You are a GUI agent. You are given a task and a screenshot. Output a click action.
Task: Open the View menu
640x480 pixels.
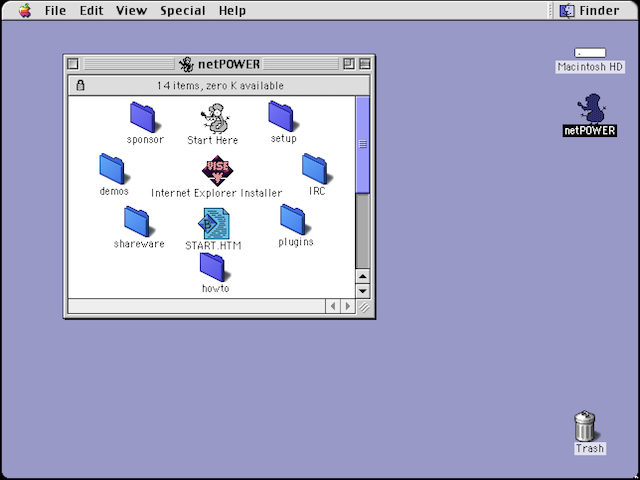[131, 11]
